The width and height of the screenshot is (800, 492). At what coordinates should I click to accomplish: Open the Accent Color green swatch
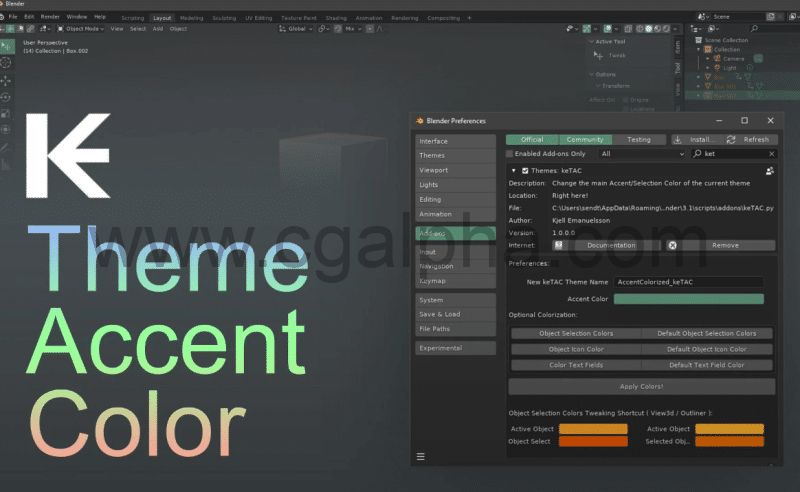(688, 299)
